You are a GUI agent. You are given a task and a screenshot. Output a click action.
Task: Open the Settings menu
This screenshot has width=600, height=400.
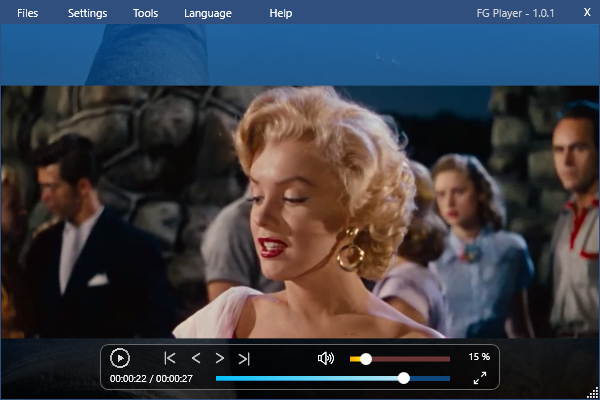coord(88,13)
